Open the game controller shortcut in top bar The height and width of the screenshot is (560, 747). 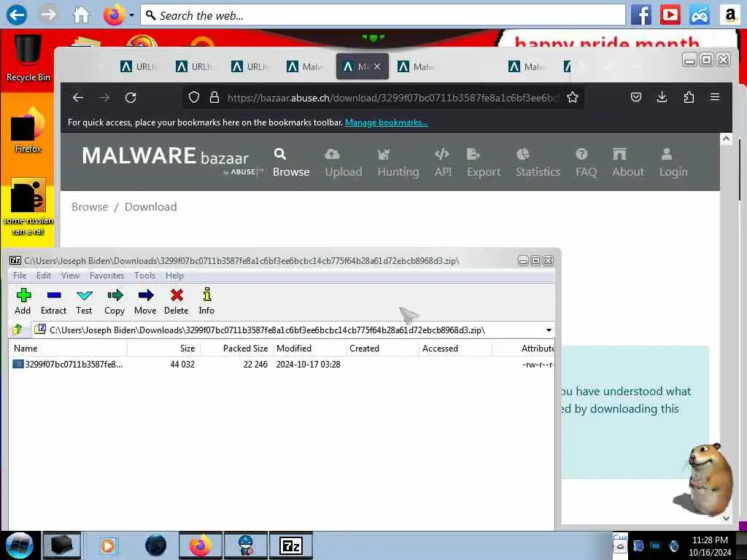tap(700, 15)
